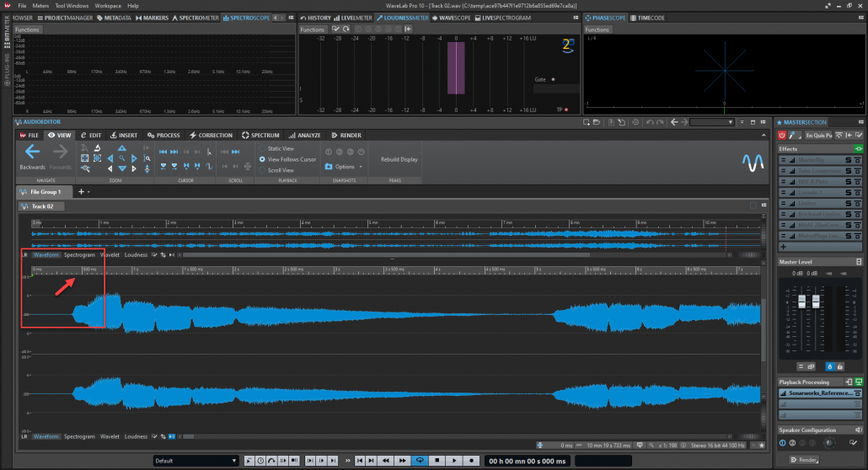Click the En Quis Pu preset button
The image size is (868, 470).
point(819,135)
